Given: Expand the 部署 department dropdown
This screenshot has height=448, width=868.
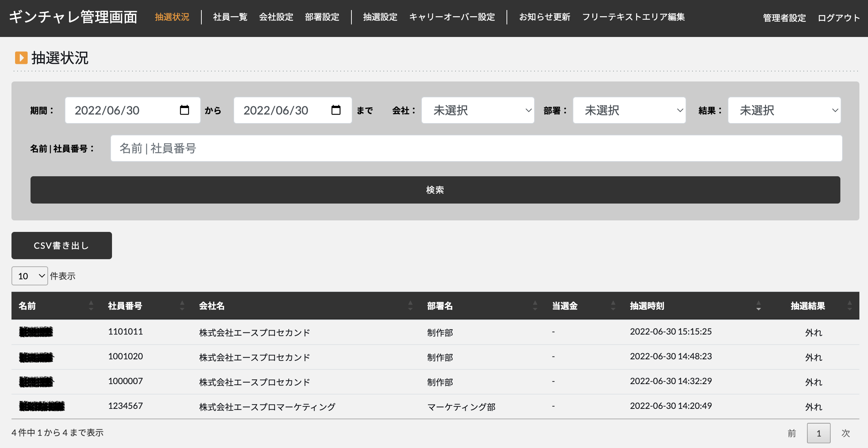Looking at the screenshot, I should (629, 110).
